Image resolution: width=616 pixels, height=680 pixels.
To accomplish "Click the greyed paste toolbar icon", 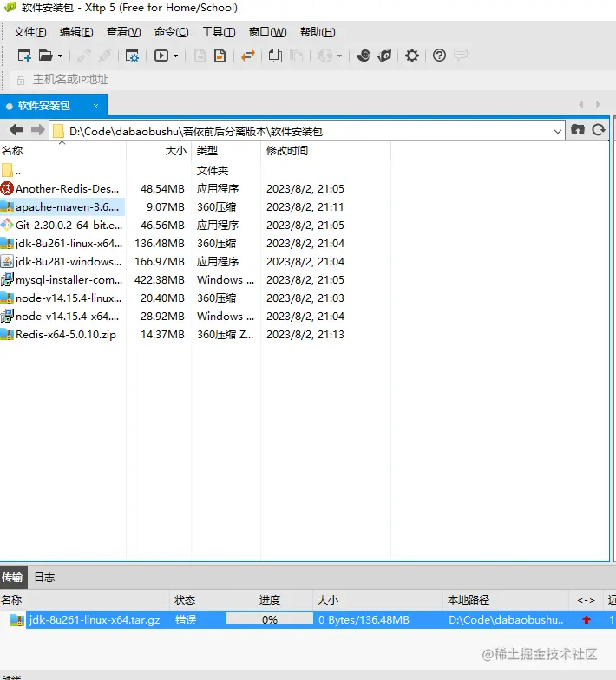I will pos(297,56).
